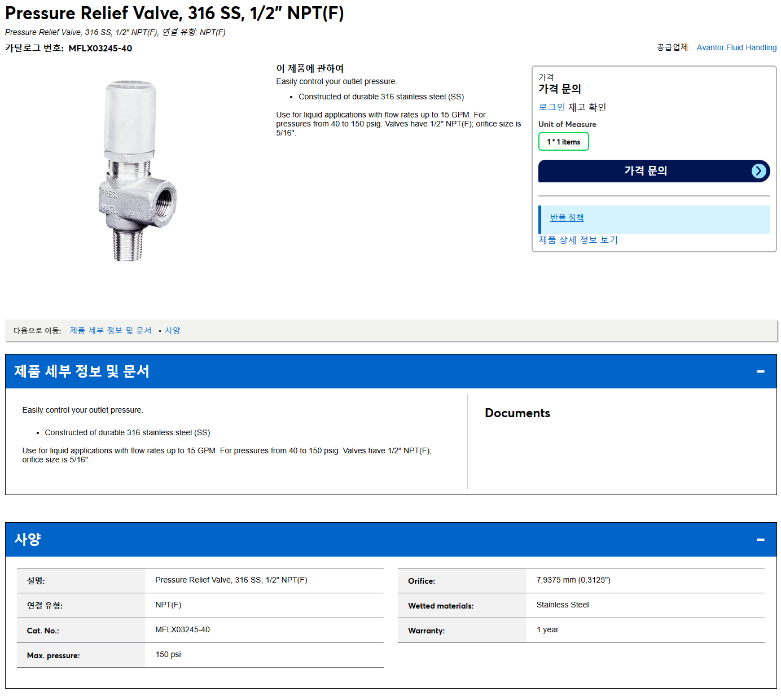
Task: Jump to the 사양 anchor link
Action: coord(173,331)
